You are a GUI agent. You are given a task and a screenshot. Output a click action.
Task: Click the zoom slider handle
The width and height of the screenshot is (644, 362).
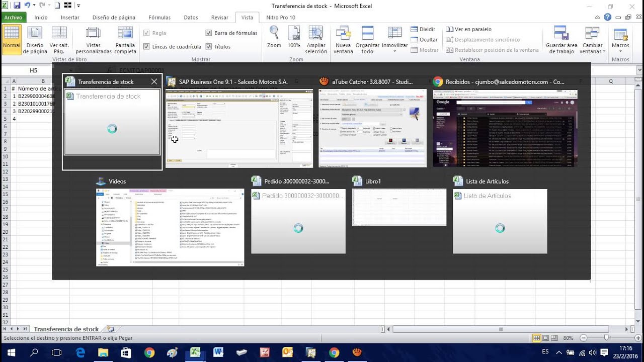click(x=607, y=338)
